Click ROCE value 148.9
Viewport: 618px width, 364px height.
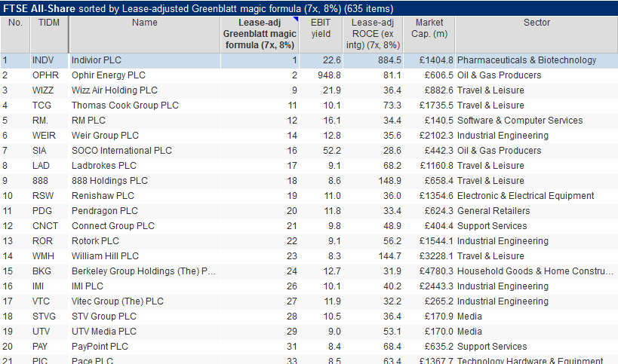point(390,181)
